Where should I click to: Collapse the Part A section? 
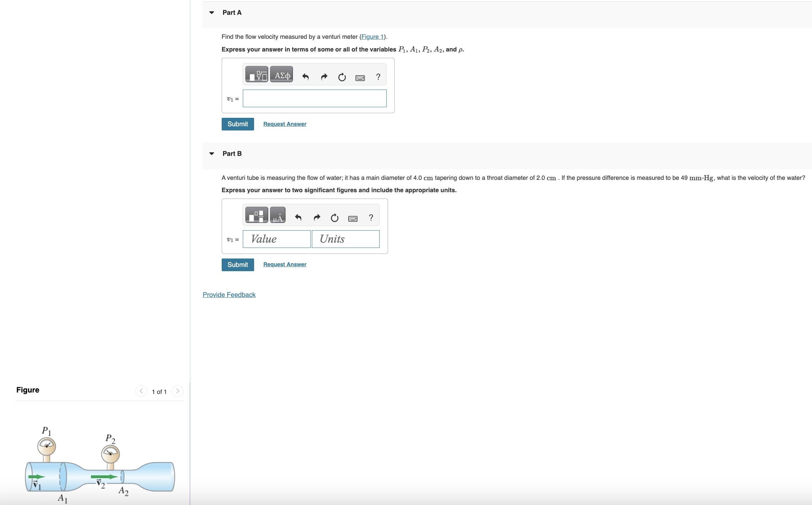pos(211,12)
